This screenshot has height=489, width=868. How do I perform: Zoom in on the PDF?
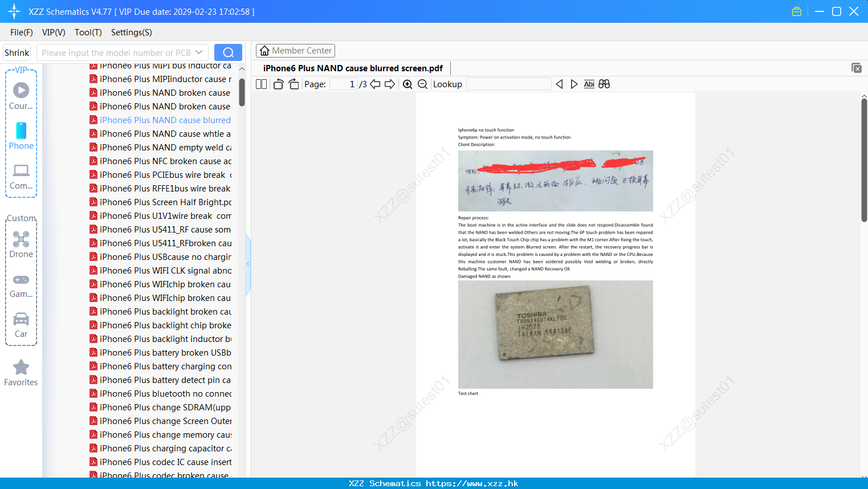coord(407,84)
